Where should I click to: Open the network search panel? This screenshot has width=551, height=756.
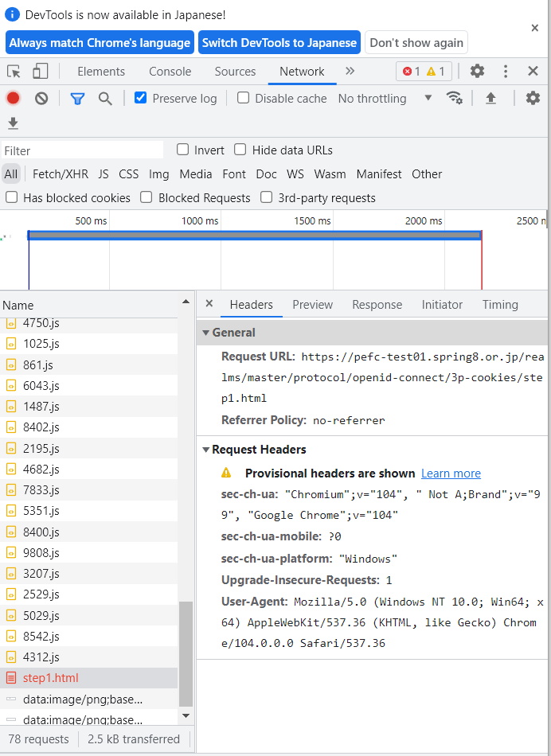(x=104, y=97)
